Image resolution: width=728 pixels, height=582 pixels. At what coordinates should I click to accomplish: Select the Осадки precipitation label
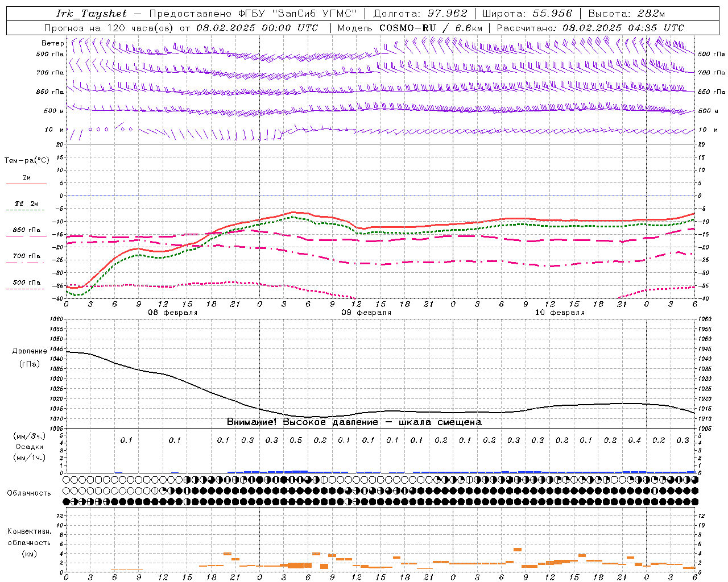30,447
